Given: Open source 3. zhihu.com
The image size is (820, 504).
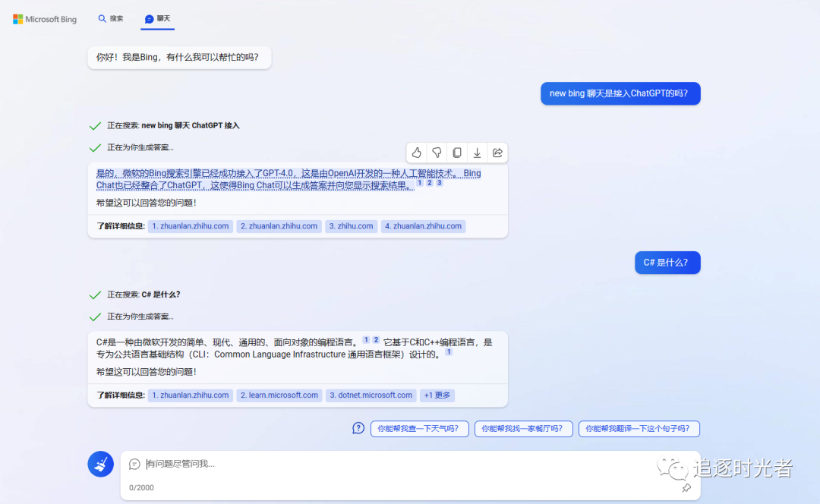Looking at the screenshot, I should pos(351,226).
